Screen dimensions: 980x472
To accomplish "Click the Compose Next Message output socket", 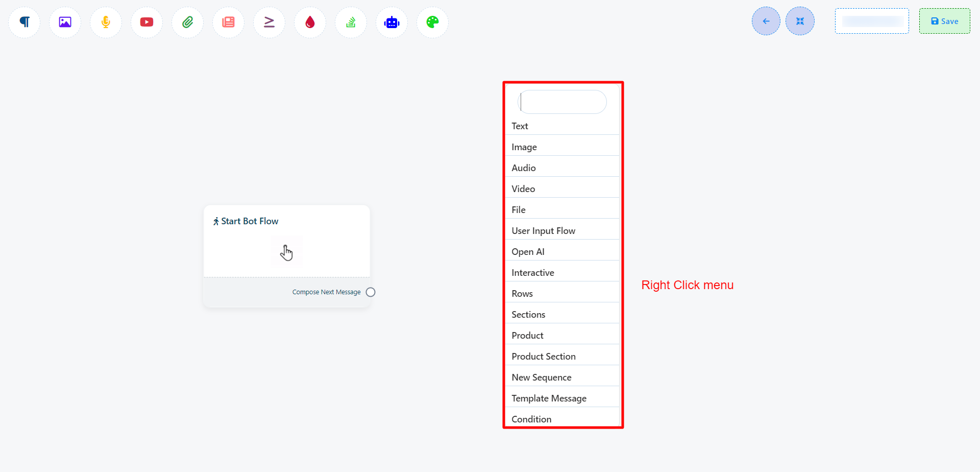I will tap(371, 292).
